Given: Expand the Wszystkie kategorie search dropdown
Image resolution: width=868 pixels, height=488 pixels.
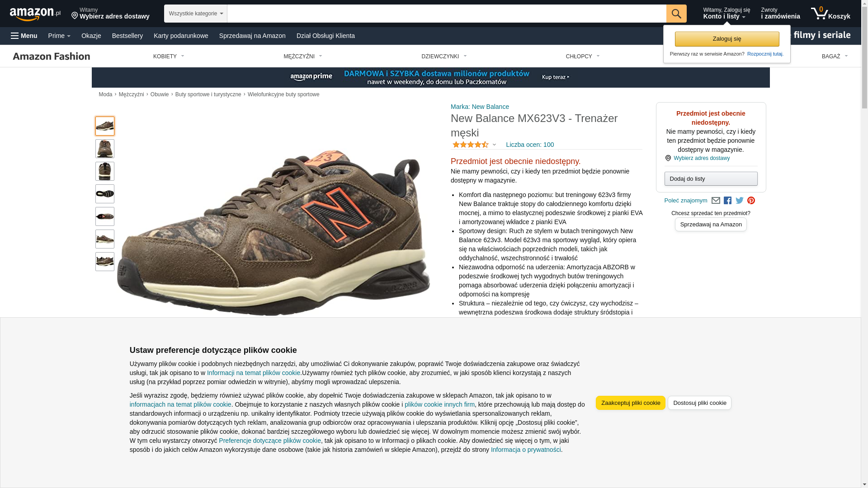Looking at the screenshot, I should pos(196,14).
